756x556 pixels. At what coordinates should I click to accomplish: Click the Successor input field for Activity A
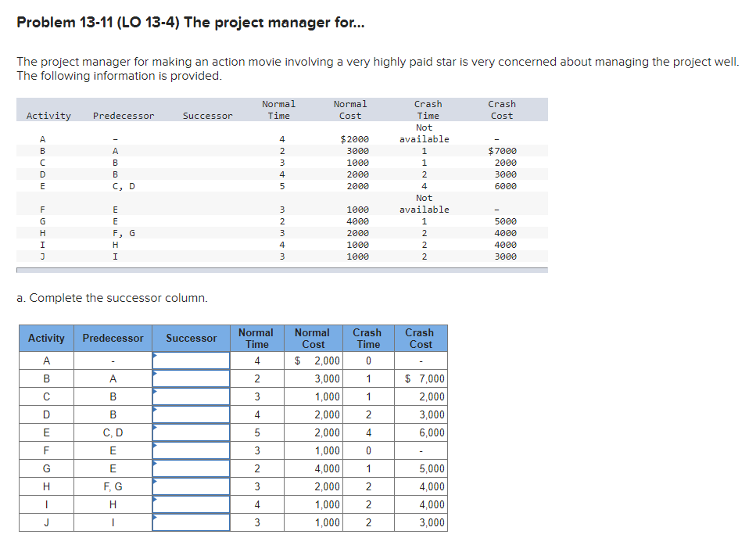point(191,361)
